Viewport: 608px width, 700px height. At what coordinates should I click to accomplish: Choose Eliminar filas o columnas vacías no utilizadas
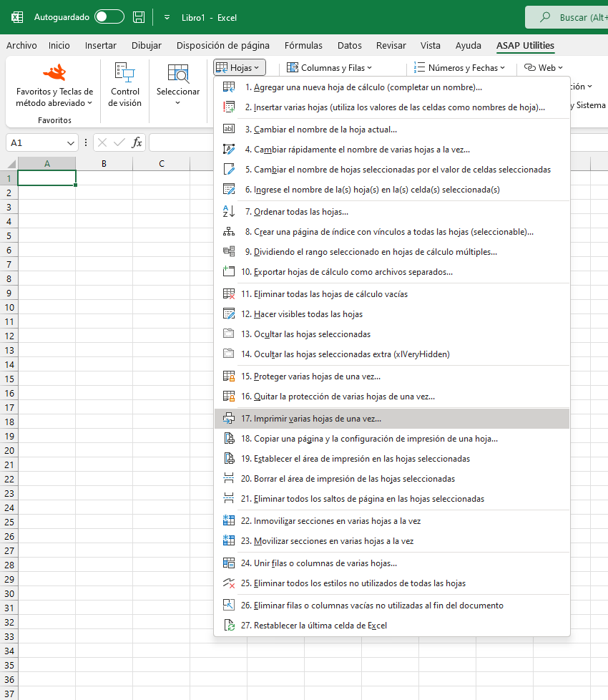tap(392, 606)
